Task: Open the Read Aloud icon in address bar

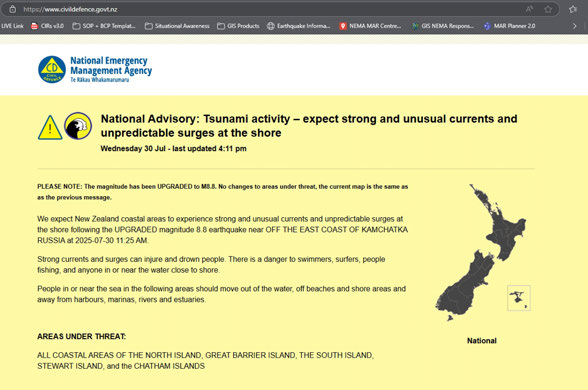Action: [x=529, y=9]
